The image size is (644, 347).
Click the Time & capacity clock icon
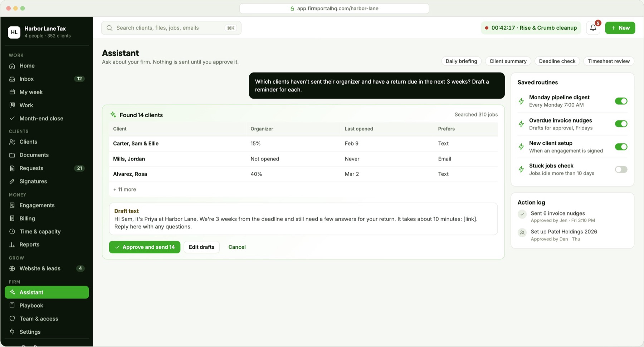tap(12, 232)
